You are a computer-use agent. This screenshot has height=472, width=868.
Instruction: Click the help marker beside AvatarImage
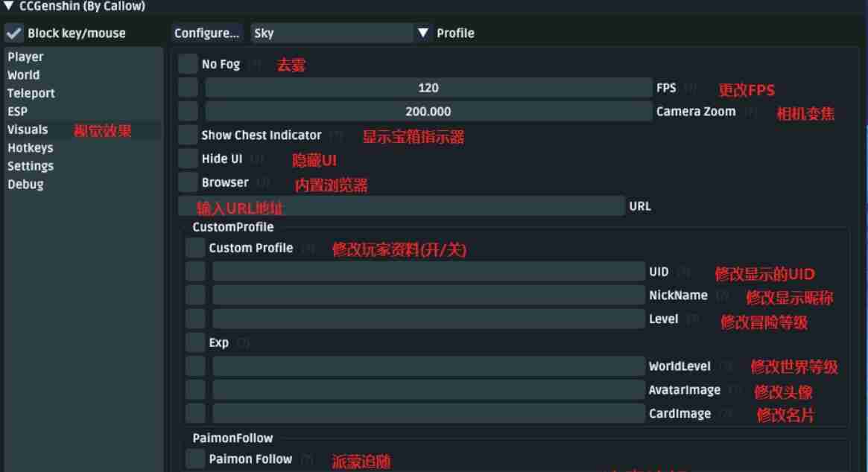(x=735, y=391)
